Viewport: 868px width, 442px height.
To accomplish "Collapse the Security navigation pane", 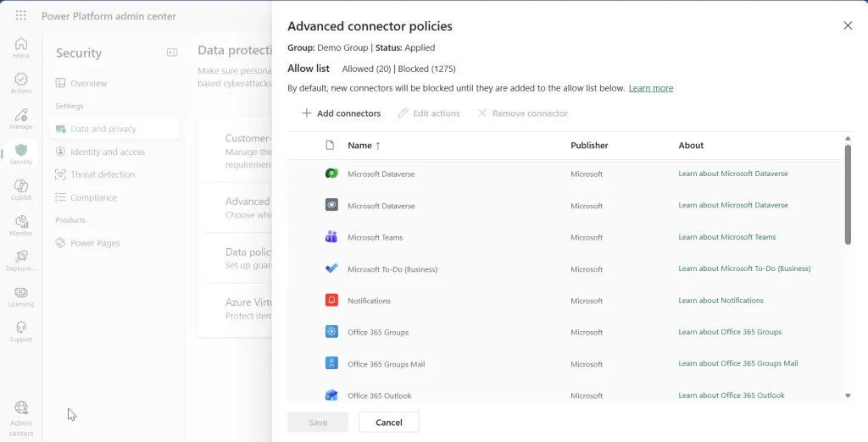I will click(172, 52).
